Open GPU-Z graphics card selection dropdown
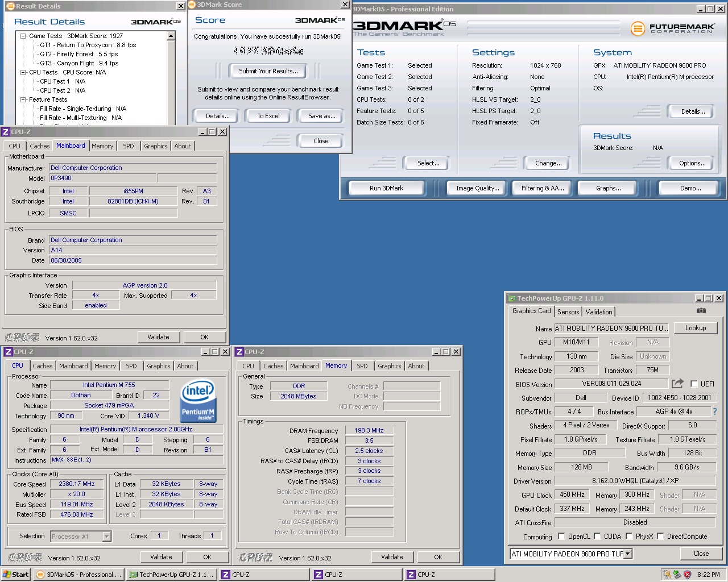The height and width of the screenshot is (582, 728). coord(628,554)
